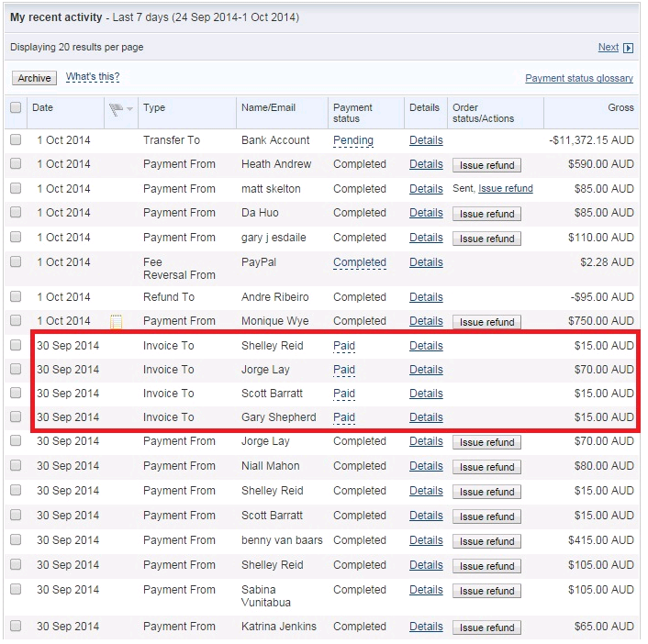Click the flag icon in table header
Viewport: 648px width, 644px height.
(116, 109)
